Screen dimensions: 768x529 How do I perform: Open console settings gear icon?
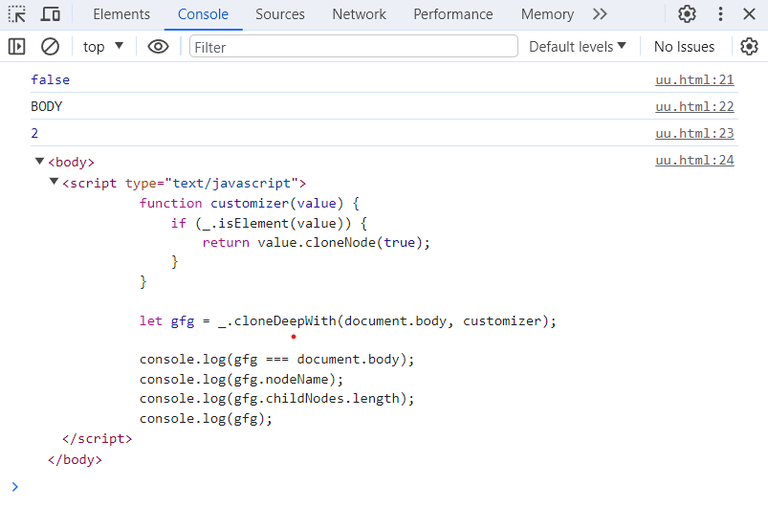coord(749,47)
